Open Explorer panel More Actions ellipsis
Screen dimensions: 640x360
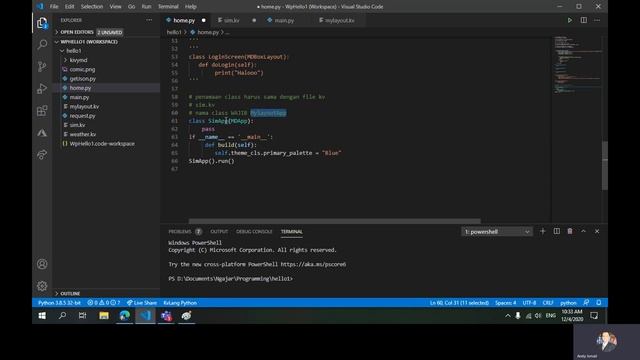click(x=149, y=20)
